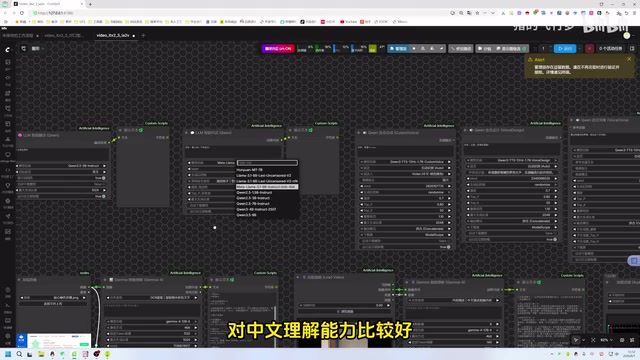
Task: Collapse the Qwen CustomVoice node via its dot
Action: coord(359,133)
